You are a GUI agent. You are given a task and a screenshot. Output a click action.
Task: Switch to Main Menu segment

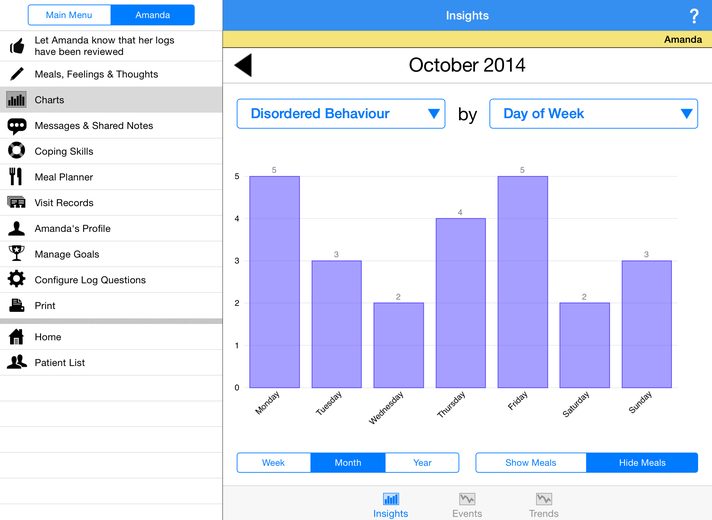69,15
